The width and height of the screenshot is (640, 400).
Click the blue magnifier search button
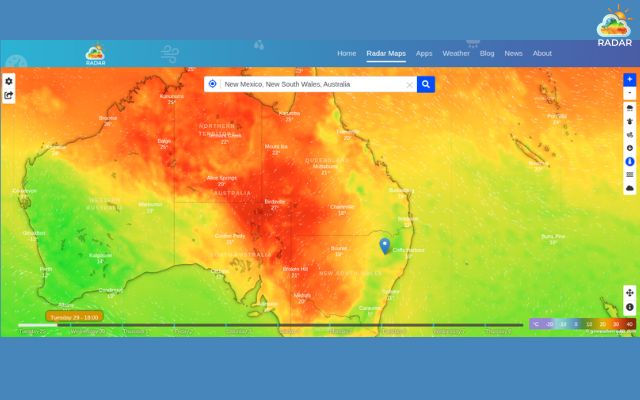(x=426, y=84)
